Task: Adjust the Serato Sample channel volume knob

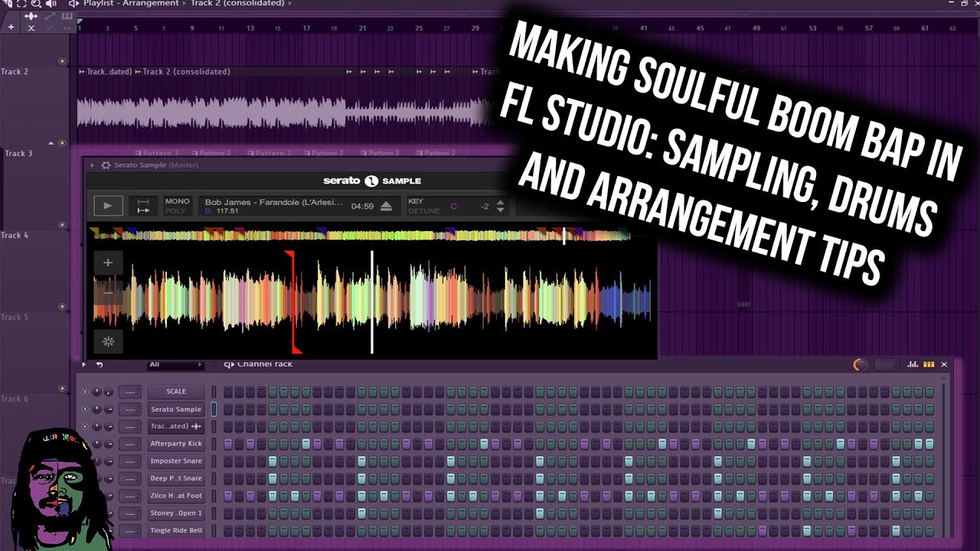Action: coord(109,409)
